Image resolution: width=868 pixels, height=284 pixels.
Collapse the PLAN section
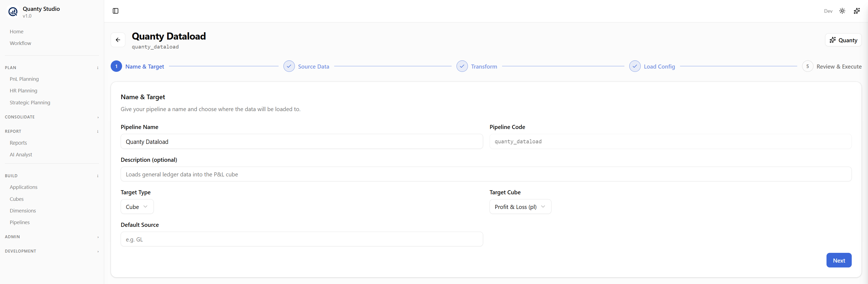tap(52, 68)
